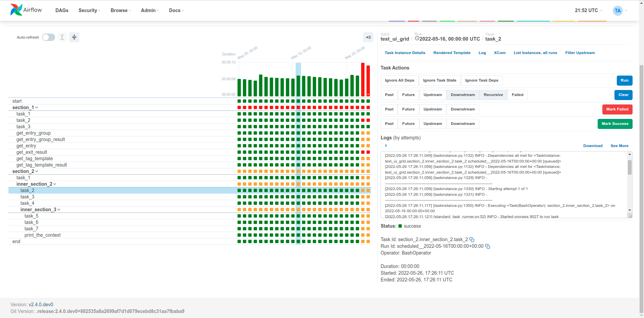This screenshot has width=644, height=318.
Task: Open the Docs dropdown menu
Action: 176,10
